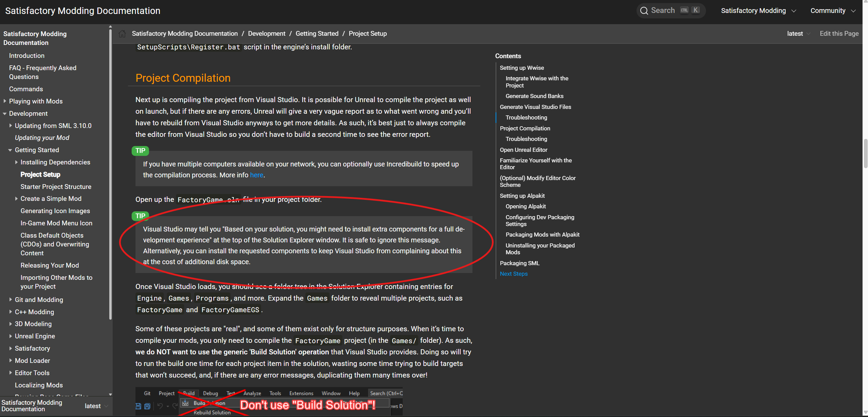Click the sidebar scroll-up arrow
Screen dimensions: 868x417
tap(110, 27)
